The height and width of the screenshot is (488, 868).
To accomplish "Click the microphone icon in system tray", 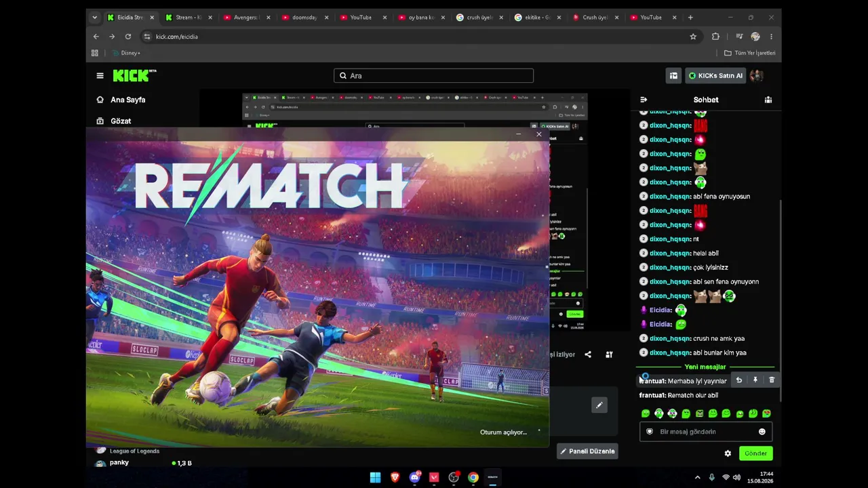I will tap(711, 477).
